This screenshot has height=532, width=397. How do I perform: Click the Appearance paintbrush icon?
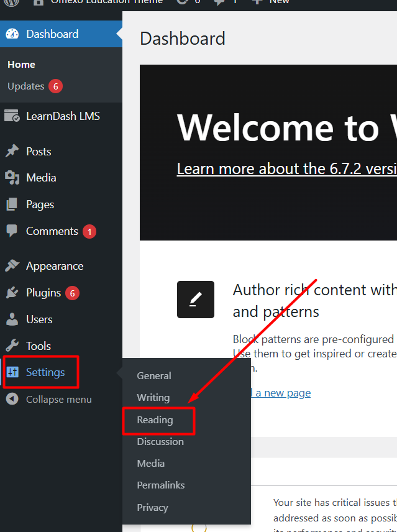click(12, 265)
